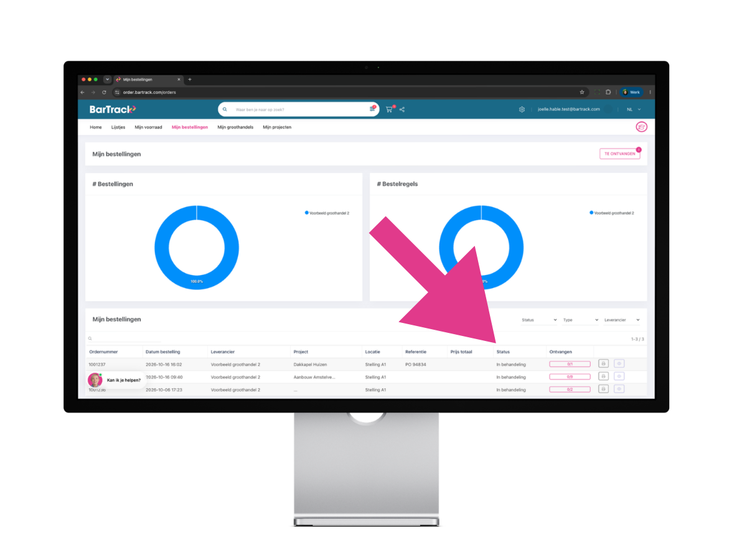Click the product search field in the header
The width and height of the screenshot is (747, 560).
point(299,110)
